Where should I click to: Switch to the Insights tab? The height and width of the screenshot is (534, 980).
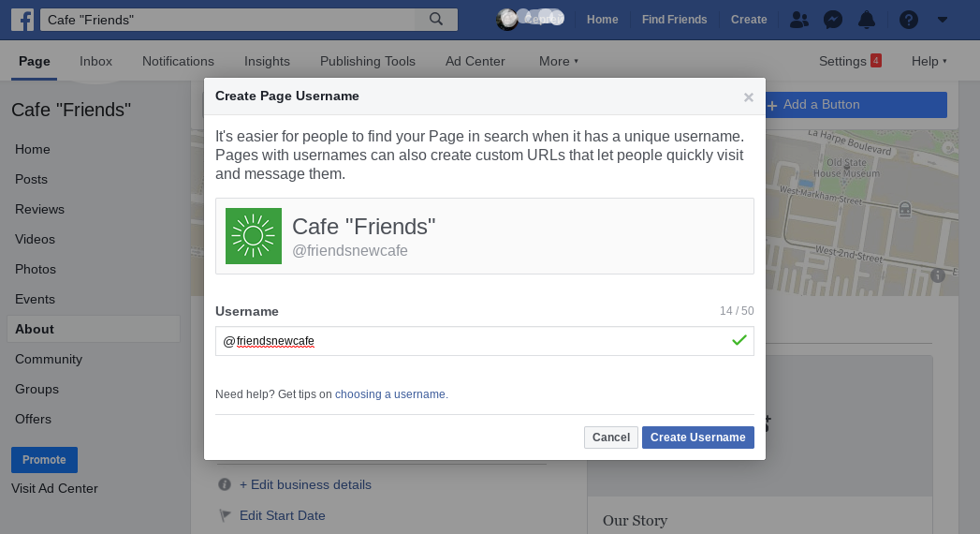point(267,61)
